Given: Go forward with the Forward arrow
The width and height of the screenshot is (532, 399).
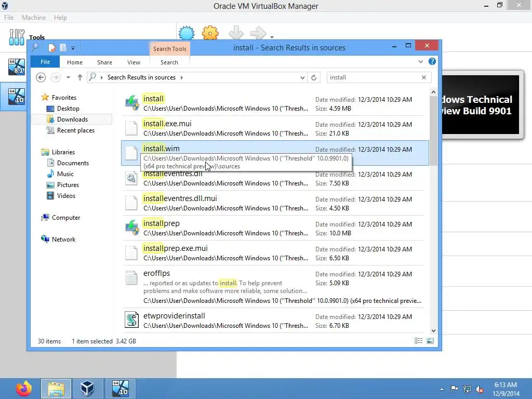Looking at the screenshot, I should click(x=56, y=77).
